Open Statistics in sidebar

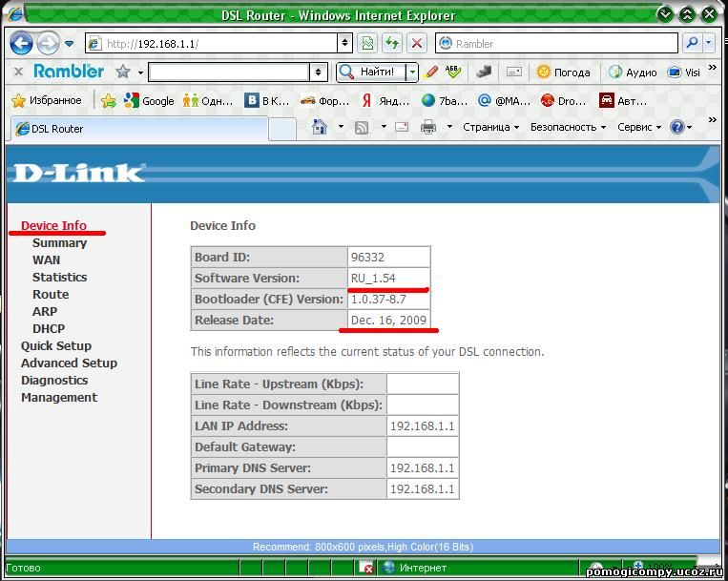(59, 277)
